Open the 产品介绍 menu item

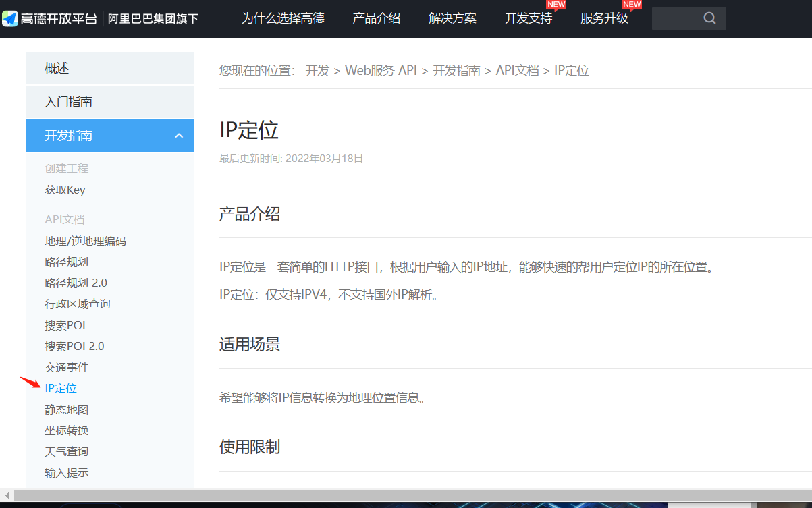tap(376, 18)
